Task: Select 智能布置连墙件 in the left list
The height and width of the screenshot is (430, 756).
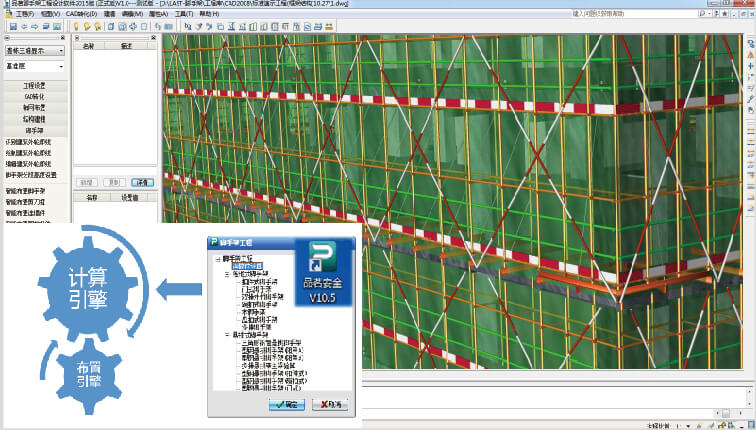Action: tap(25, 213)
